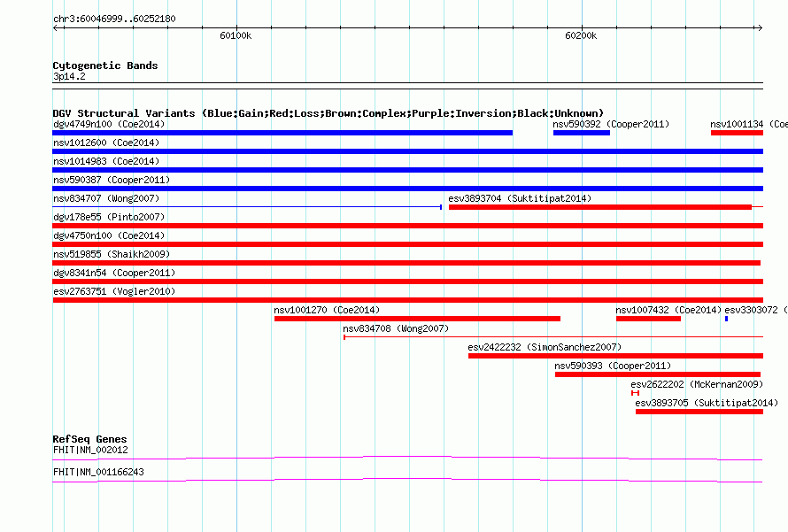Screen dimensions: 788x532
Task: Click the red bar under dgv178e55
Action: [x=407, y=226]
